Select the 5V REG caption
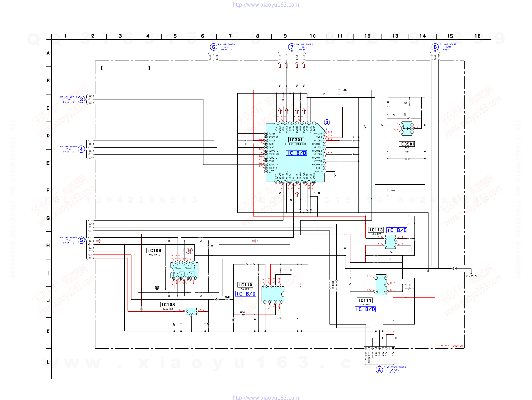 (245, 289)
